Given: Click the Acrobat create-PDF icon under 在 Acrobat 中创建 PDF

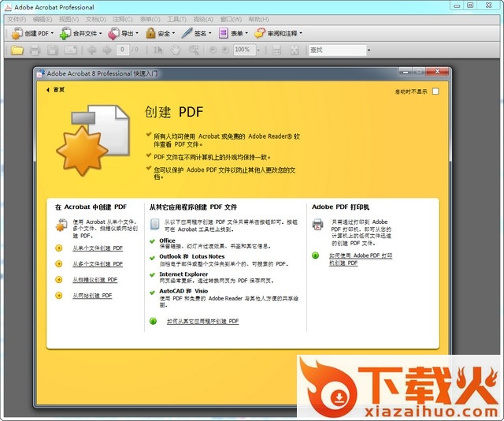Looking at the screenshot, I should [x=61, y=225].
